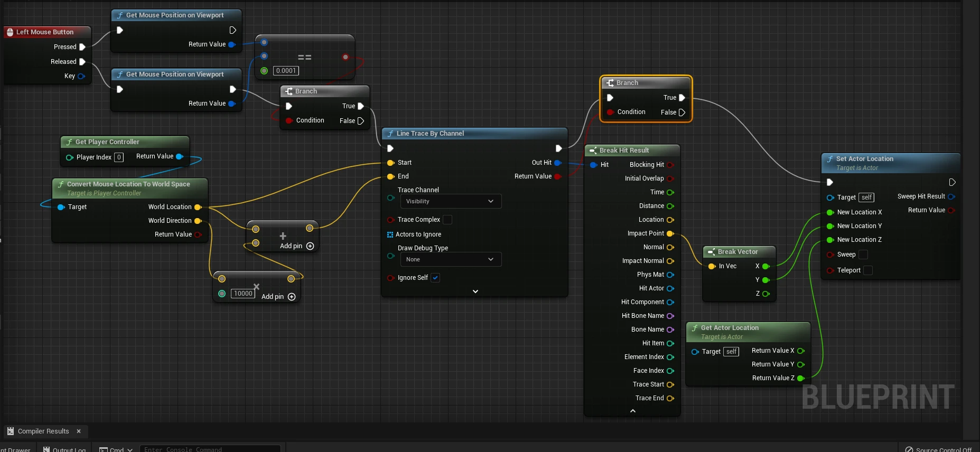Close the Compiler Results tab
The width and height of the screenshot is (980, 452).
(79, 431)
